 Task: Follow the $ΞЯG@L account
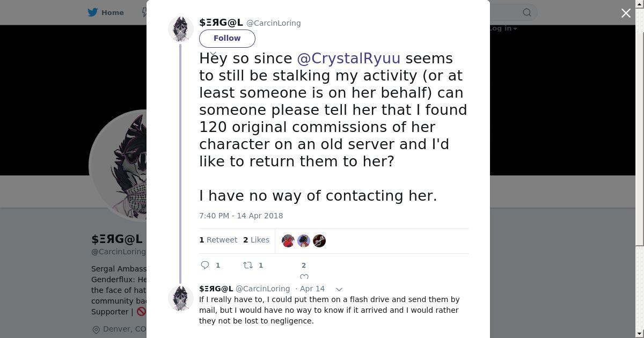tap(227, 38)
